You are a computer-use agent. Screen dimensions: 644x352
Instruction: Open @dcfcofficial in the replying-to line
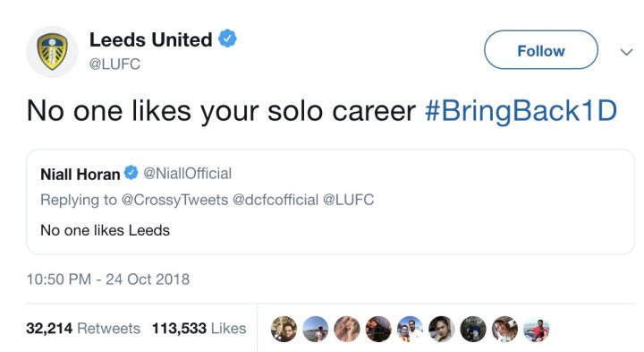[275, 200]
